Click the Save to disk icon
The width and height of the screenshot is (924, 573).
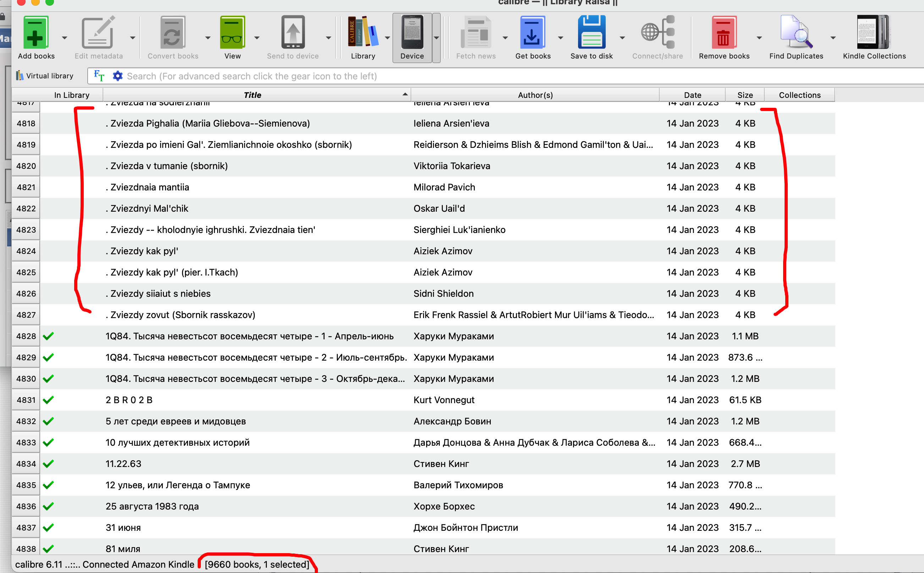tap(591, 32)
